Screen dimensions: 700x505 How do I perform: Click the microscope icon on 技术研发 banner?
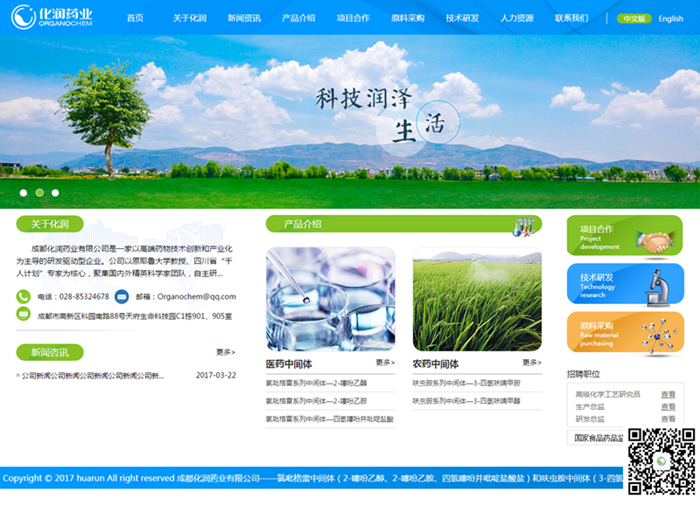coord(657,287)
